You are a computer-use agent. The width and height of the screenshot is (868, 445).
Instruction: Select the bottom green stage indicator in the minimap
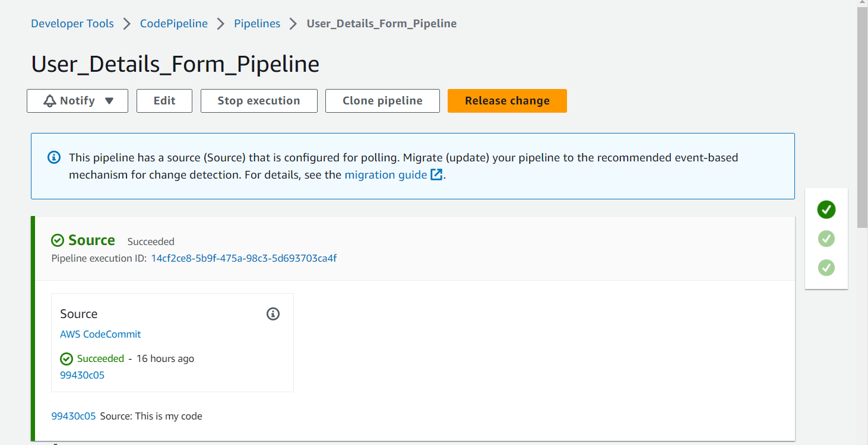tap(826, 268)
